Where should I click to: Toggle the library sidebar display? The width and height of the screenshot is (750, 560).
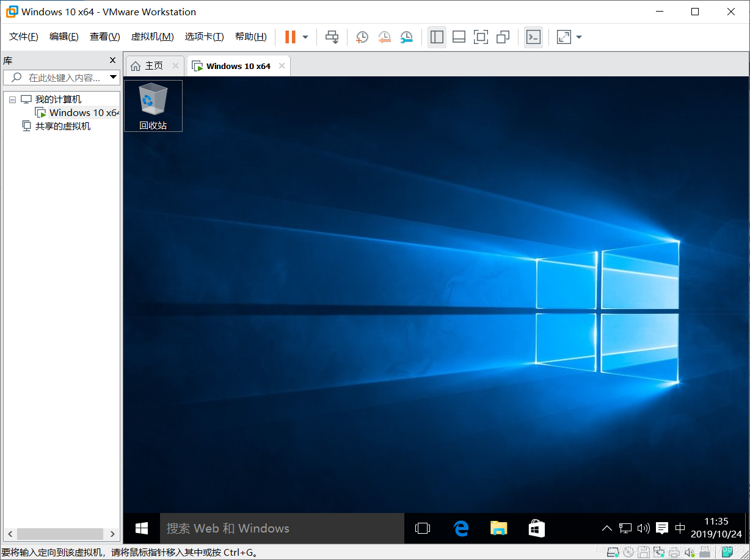tap(437, 37)
